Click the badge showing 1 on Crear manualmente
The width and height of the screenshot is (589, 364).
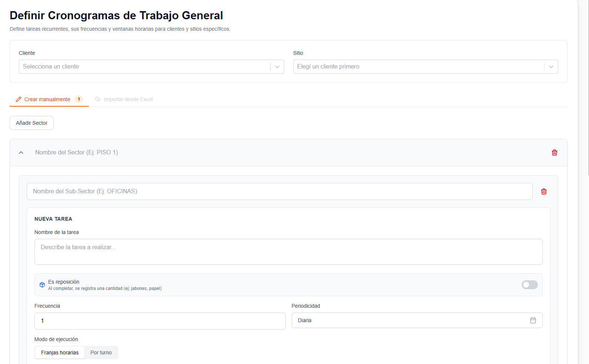79,99
